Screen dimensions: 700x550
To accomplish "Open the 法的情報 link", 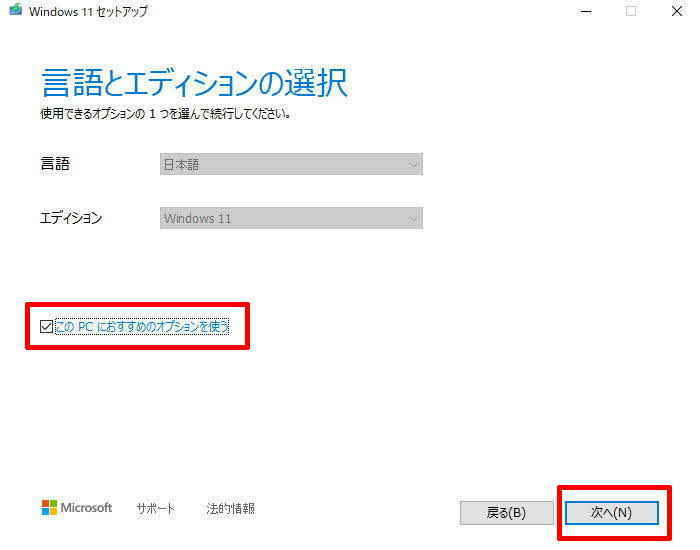I will click(x=230, y=508).
